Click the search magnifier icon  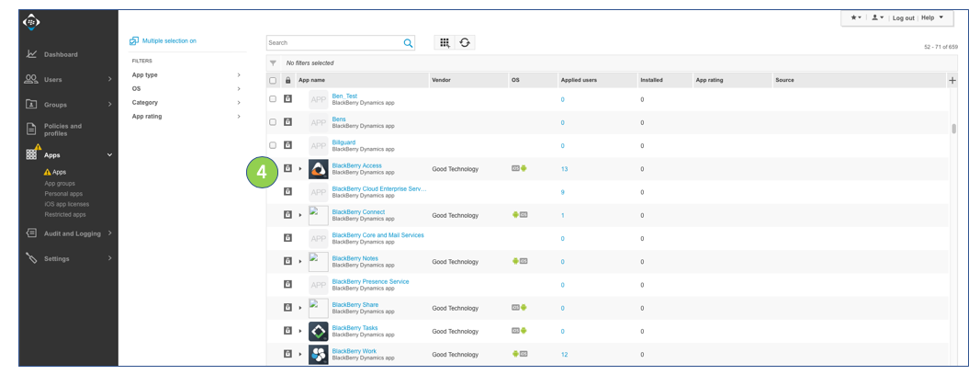click(x=408, y=43)
